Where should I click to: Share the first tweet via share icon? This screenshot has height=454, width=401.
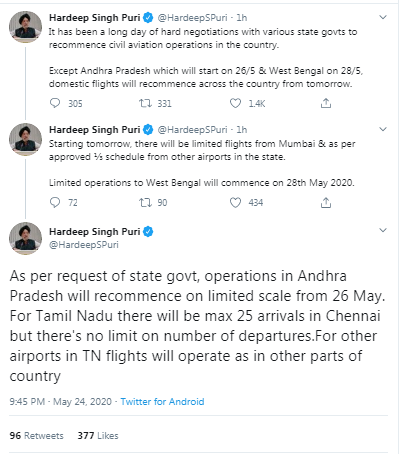click(x=326, y=103)
